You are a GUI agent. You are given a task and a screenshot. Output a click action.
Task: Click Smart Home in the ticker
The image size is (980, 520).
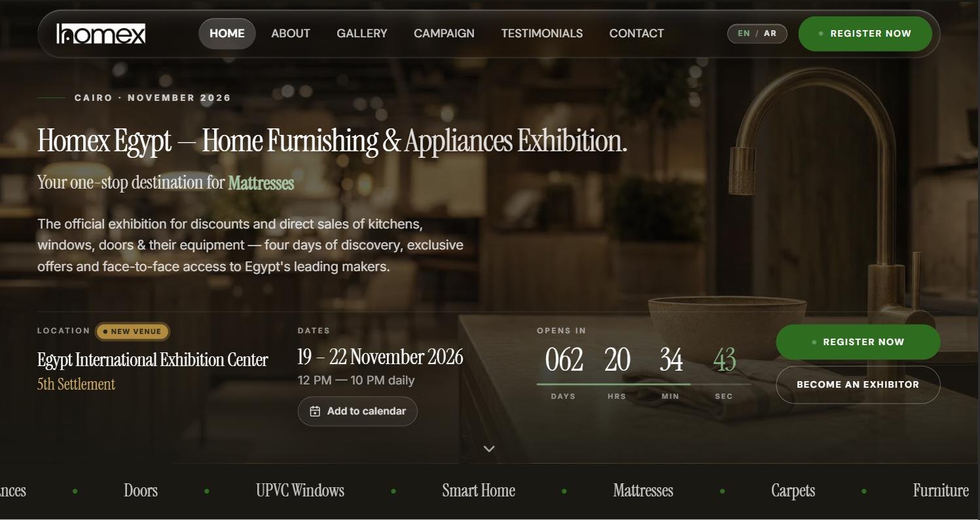[x=479, y=491]
